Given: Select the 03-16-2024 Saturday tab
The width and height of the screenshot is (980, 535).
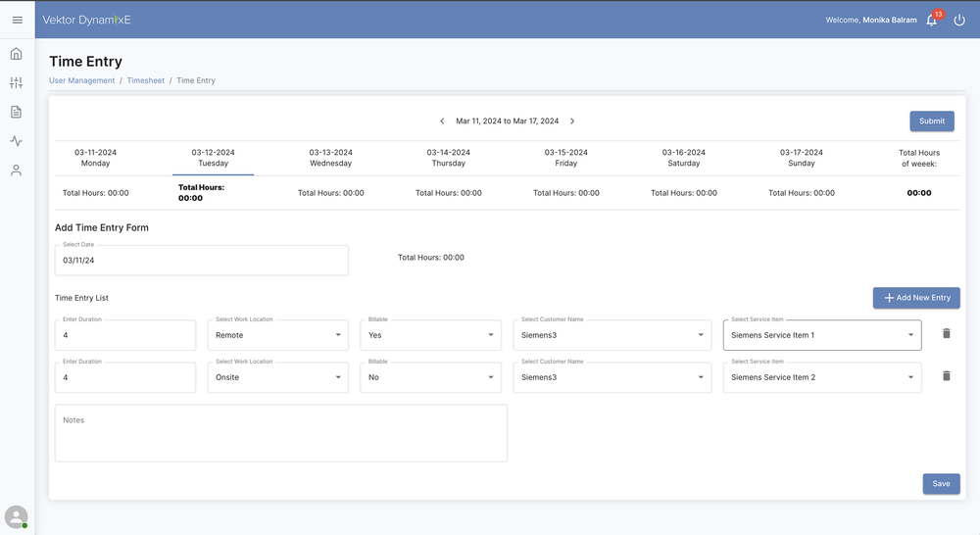Looking at the screenshot, I should pyautogui.click(x=684, y=158).
